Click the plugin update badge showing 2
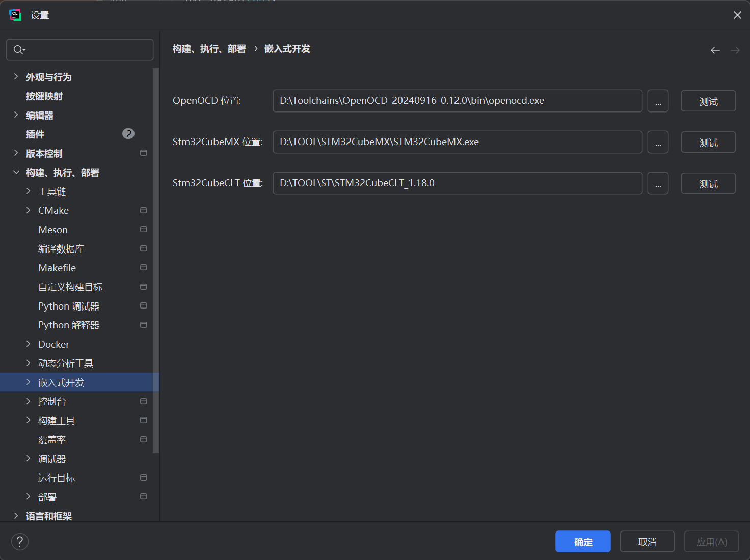This screenshot has height=560, width=750. (128, 134)
